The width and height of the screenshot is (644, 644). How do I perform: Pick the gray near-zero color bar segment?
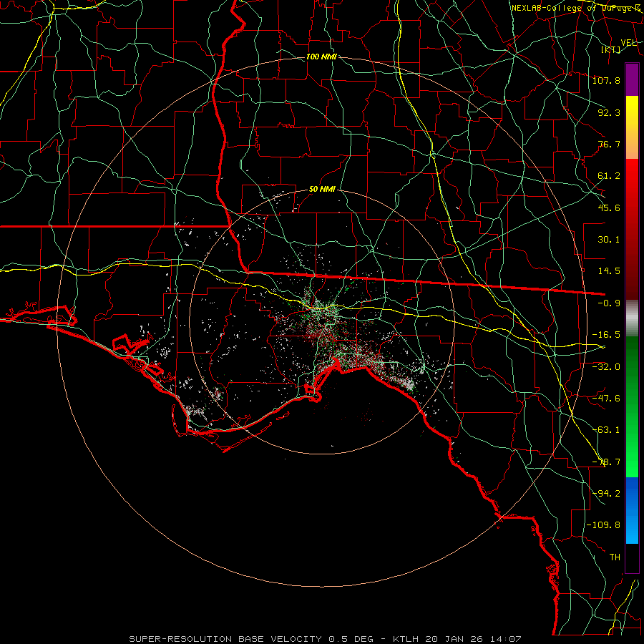coord(632,318)
